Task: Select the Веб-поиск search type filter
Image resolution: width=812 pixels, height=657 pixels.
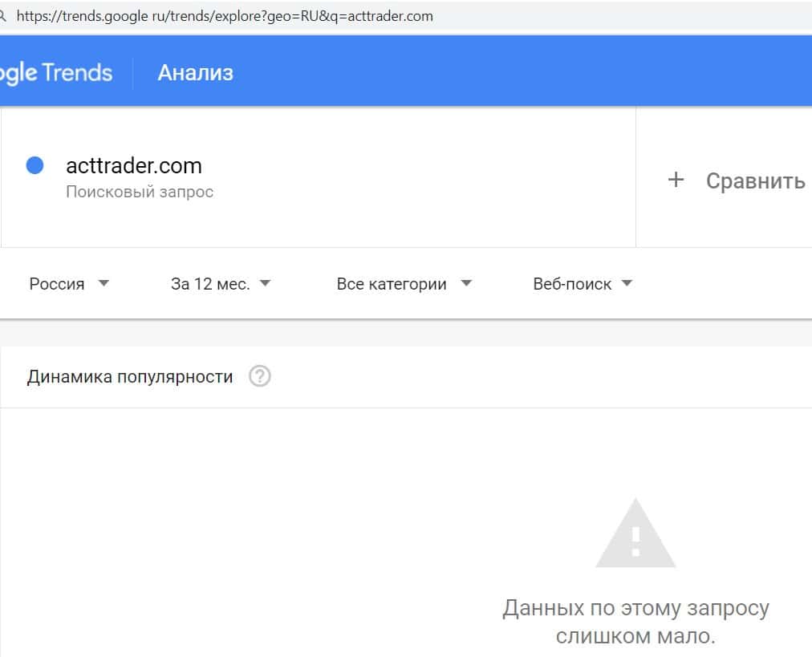Action: [x=572, y=284]
